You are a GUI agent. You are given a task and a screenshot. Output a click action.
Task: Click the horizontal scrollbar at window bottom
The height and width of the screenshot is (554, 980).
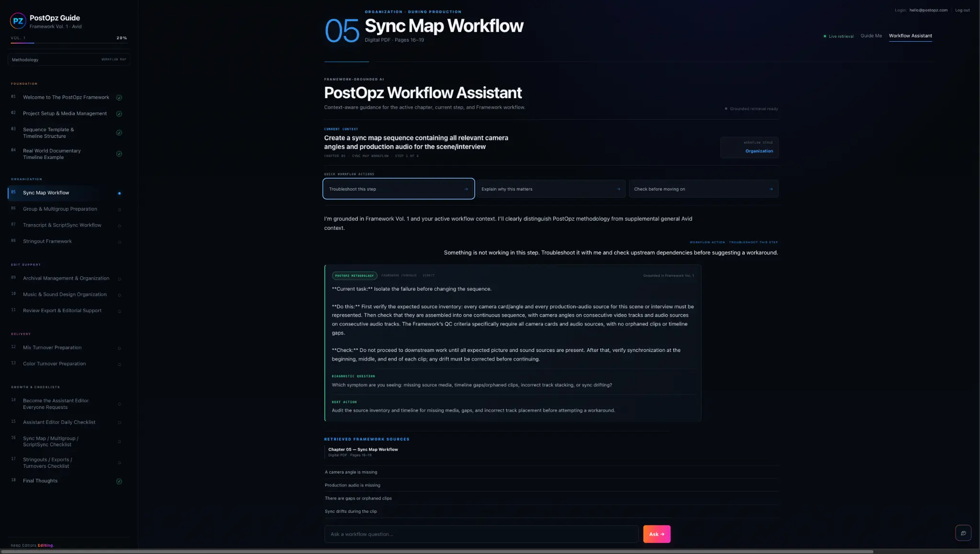point(437,552)
